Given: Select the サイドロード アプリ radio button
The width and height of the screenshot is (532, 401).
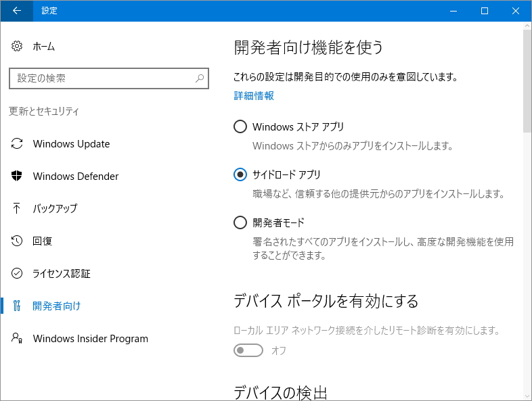Looking at the screenshot, I should (240, 174).
